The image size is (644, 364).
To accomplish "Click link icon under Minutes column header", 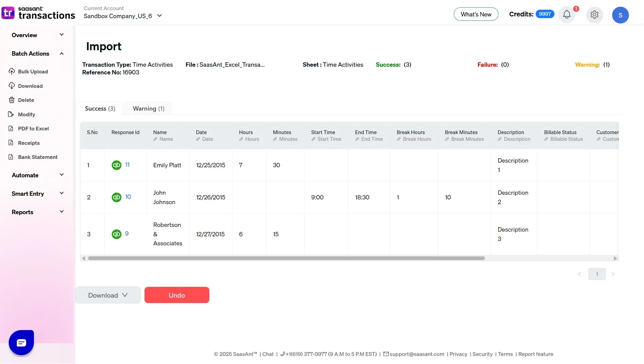I will 275,139.
